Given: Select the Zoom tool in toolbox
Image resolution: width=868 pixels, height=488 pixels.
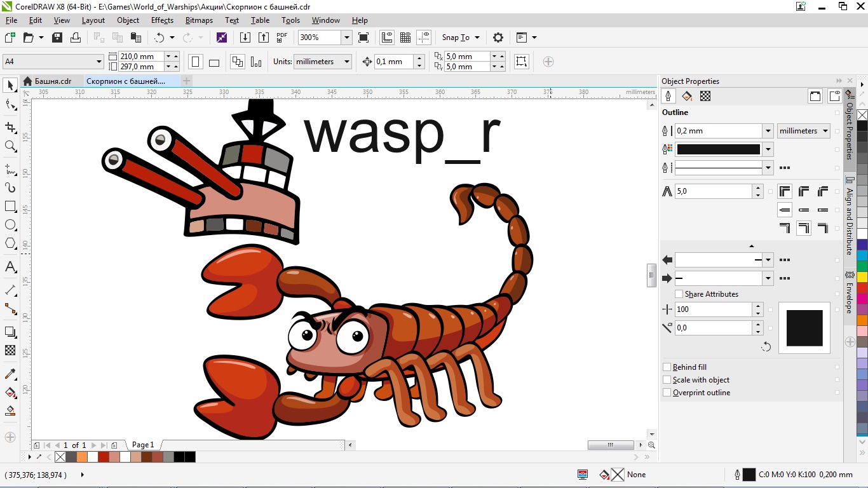Looking at the screenshot, I should point(10,146).
